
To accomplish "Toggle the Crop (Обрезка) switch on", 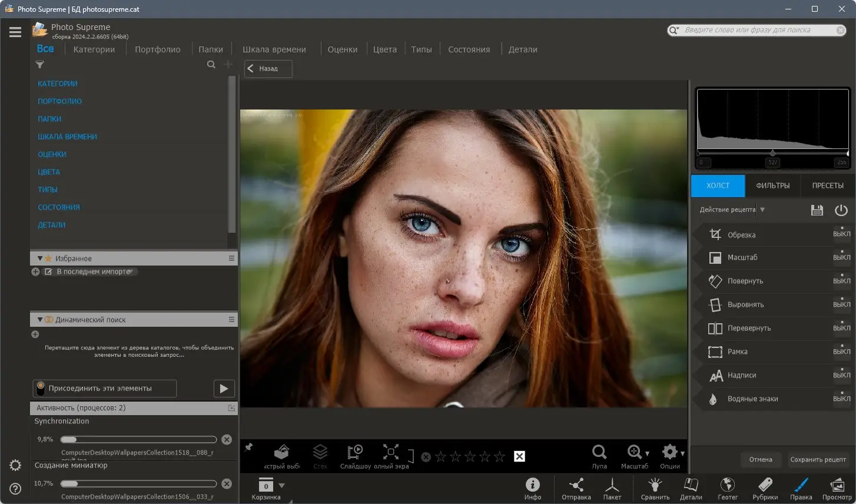I will coord(841,234).
